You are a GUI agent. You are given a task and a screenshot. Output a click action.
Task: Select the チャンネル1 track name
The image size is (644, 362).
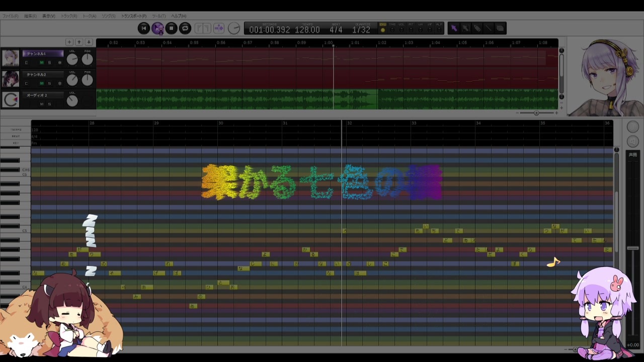click(x=43, y=54)
